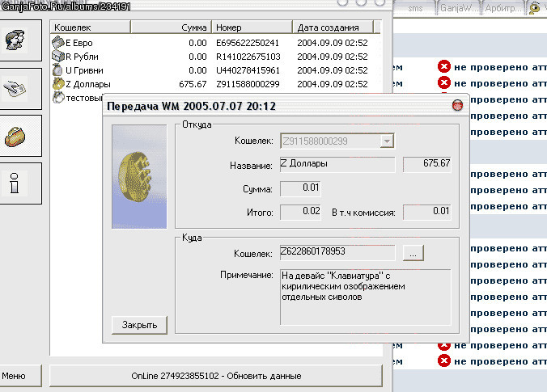This screenshot has height=392, width=547.
Task: Click the 0.00 sum in U Гривни row
Action: click(x=197, y=70)
